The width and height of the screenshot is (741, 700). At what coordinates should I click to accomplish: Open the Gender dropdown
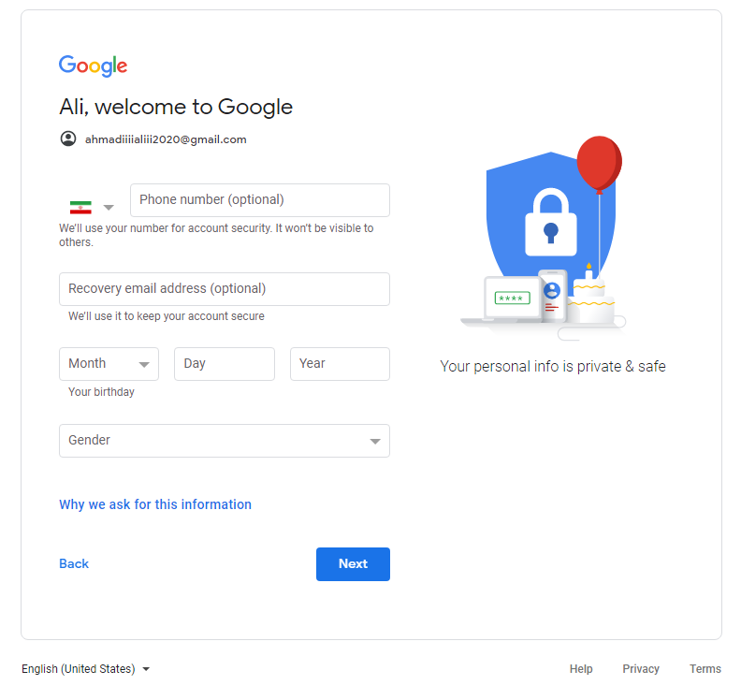click(225, 441)
